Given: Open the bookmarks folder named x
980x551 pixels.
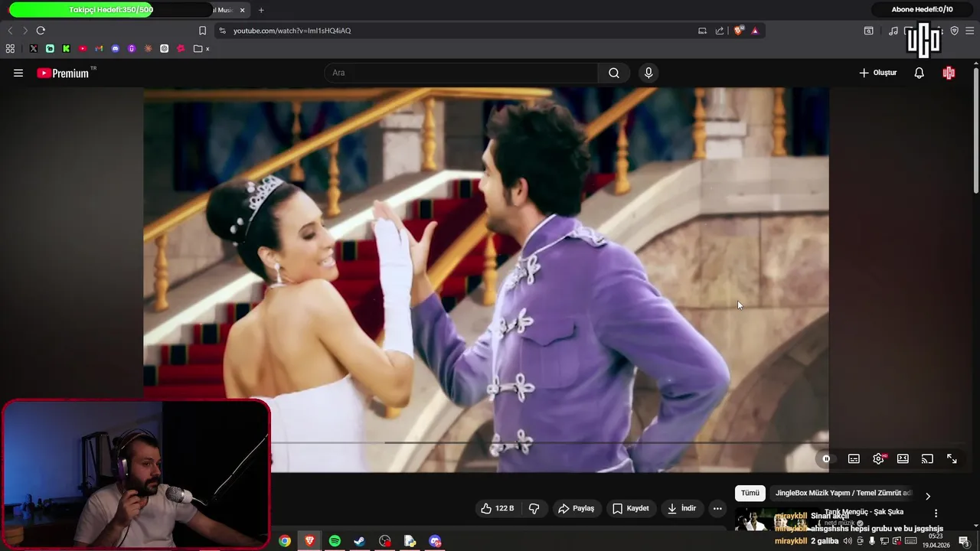Looking at the screenshot, I should pyautogui.click(x=201, y=48).
